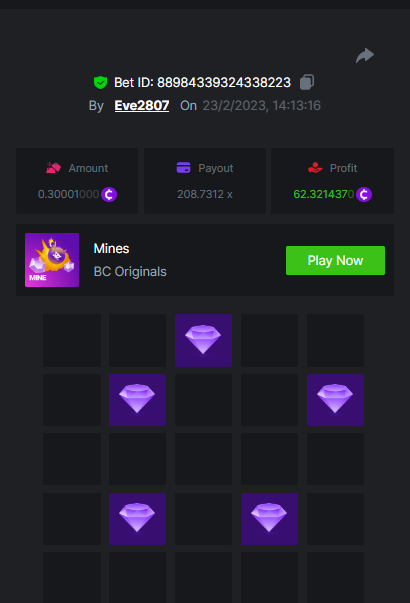
Task: Open the Mines game thumbnail
Action: click(x=52, y=260)
